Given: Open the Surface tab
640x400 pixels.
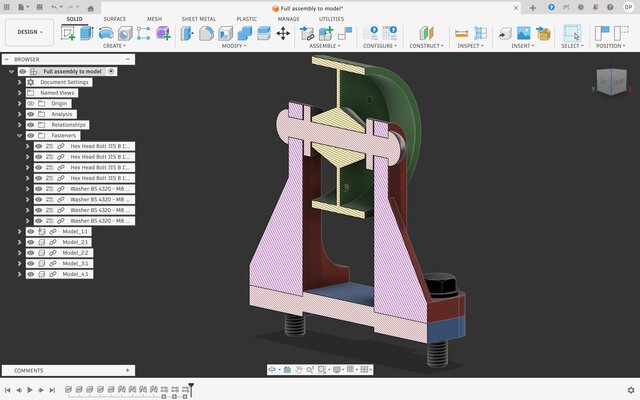Looking at the screenshot, I should click(x=115, y=19).
